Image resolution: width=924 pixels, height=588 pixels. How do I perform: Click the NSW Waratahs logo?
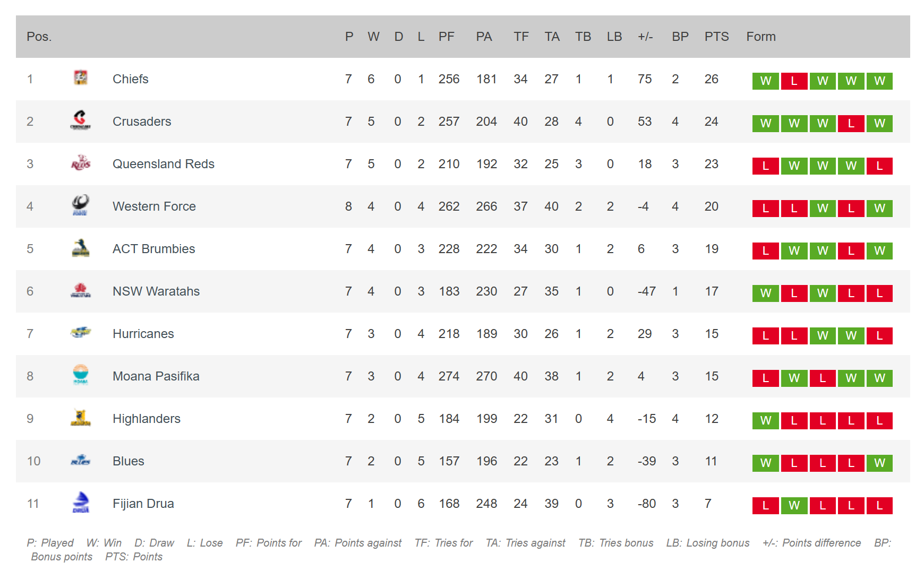click(81, 290)
